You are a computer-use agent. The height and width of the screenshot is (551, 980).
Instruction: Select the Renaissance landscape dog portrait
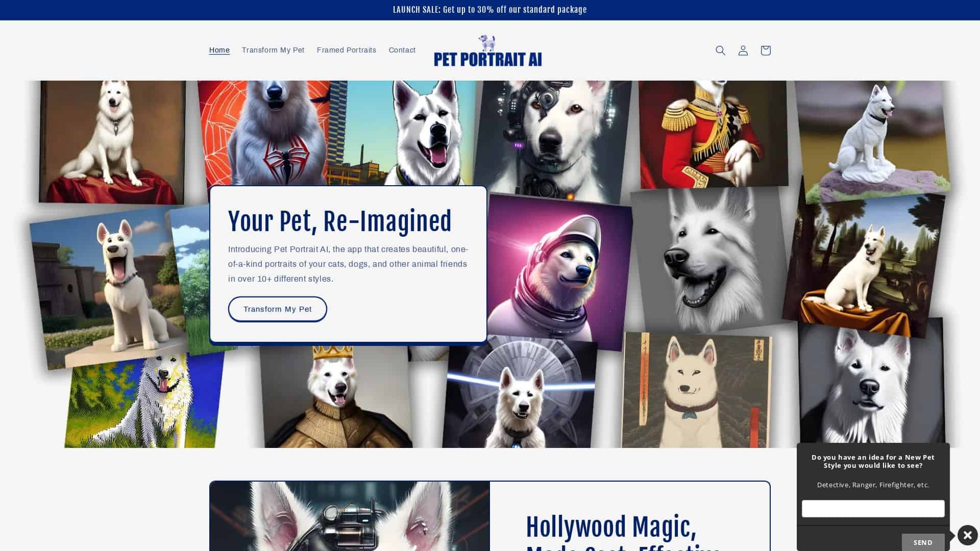865,265
